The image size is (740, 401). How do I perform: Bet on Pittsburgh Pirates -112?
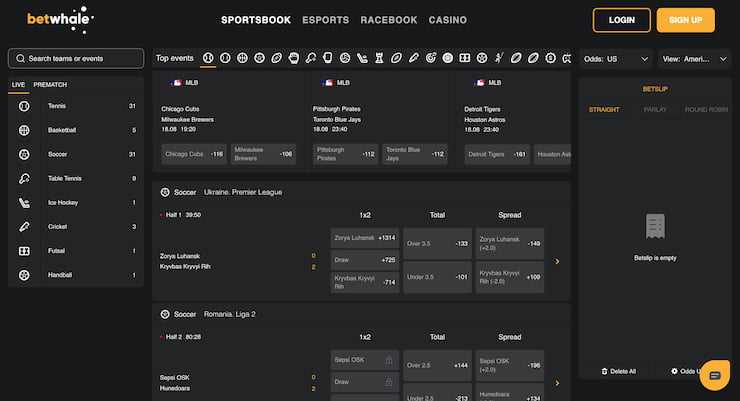pyautogui.click(x=345, y=154)
